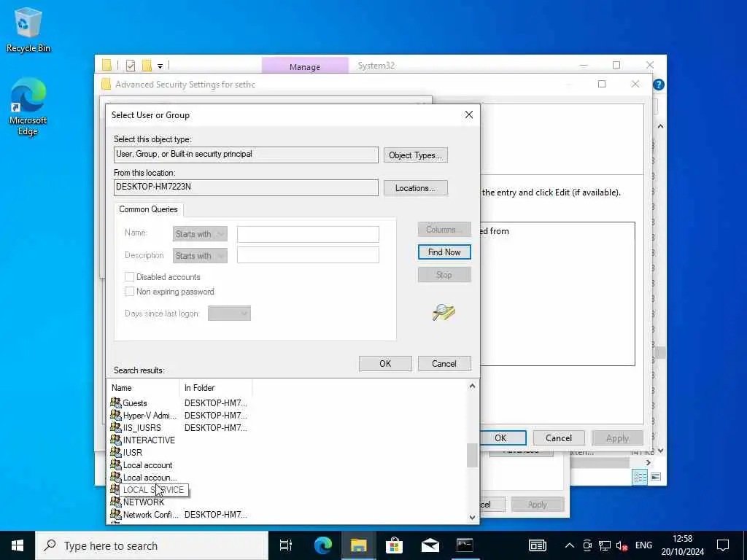This screenshot has height=560, width=747.
Task: Click the Object Types button
Action: click(x=415, y=155)
